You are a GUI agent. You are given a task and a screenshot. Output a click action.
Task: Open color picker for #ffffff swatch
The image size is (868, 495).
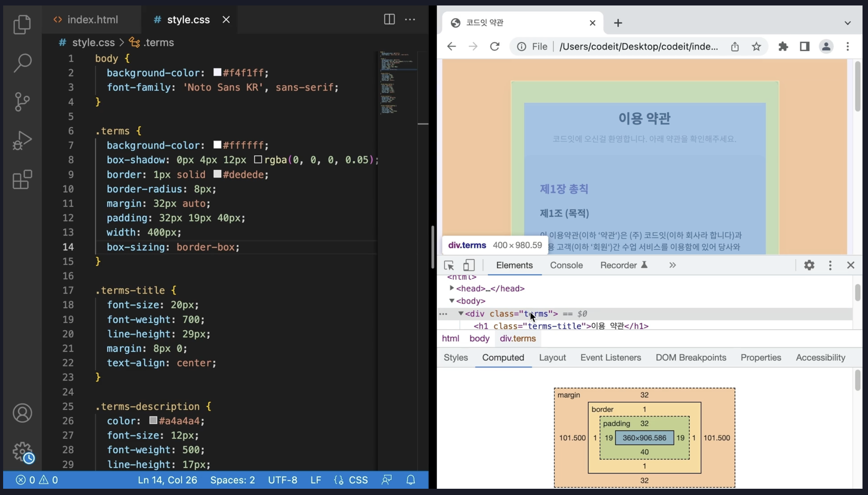coord(217,145)
